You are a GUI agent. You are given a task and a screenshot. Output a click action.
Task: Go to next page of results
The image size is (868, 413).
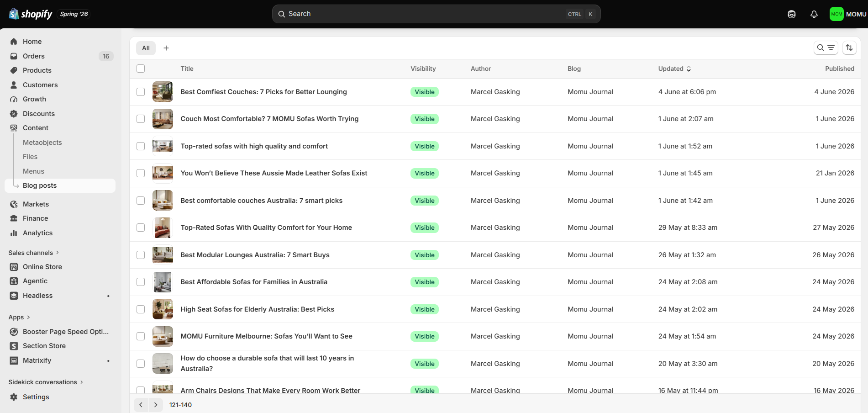click(x=156, y=405)
